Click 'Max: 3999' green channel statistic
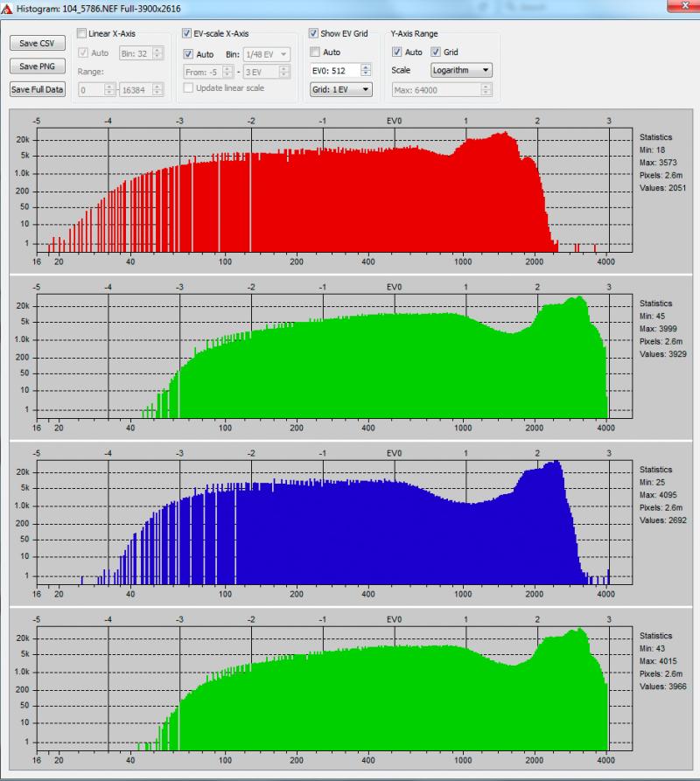Image resolution: width=700 pixels, height=781 pixels. coord(658,329)
